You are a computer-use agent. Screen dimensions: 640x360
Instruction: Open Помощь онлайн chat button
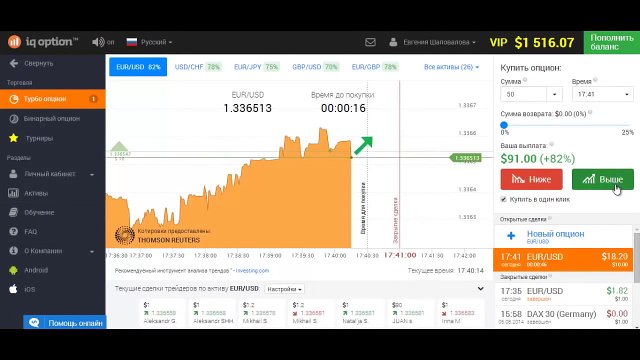coord(64,322)
